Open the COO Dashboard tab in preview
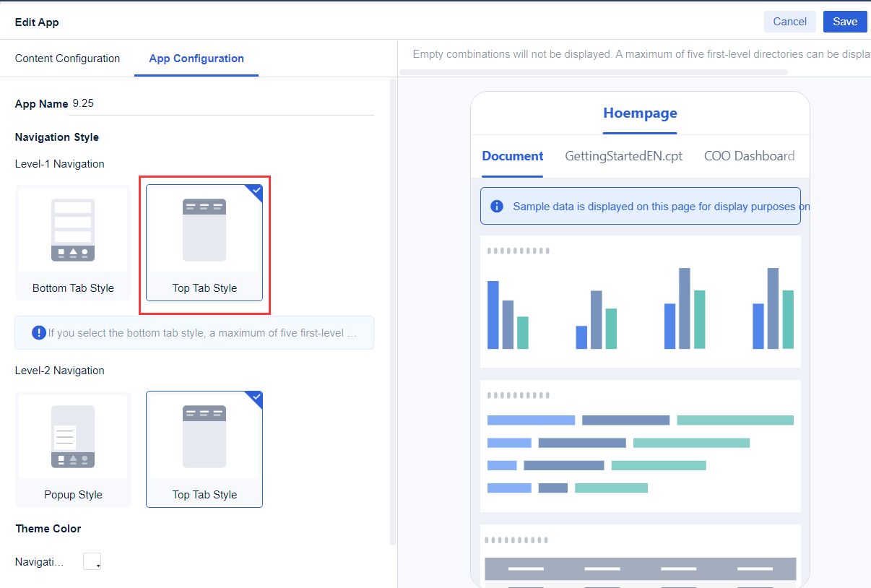This screenshot has height=588, width=871. tap(749, 156)
